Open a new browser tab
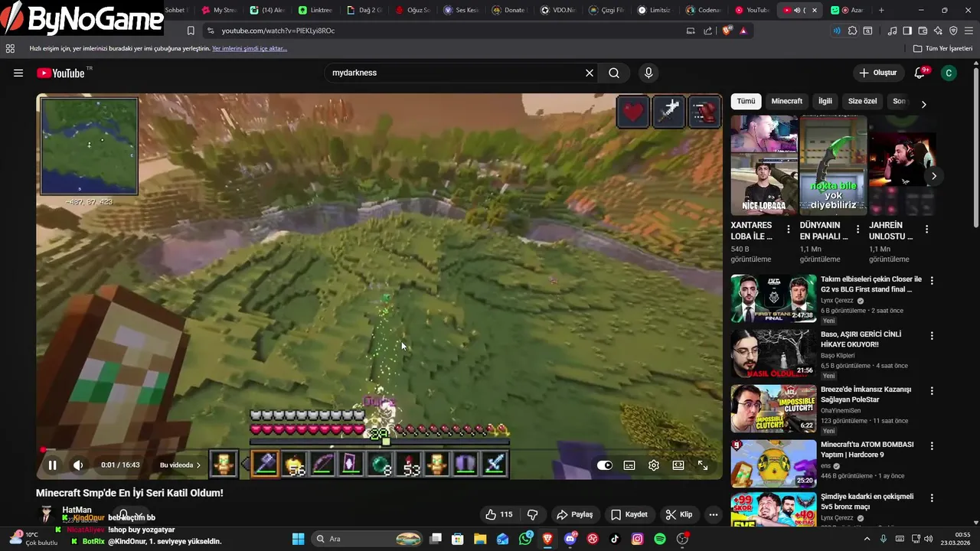 point(881,10)
